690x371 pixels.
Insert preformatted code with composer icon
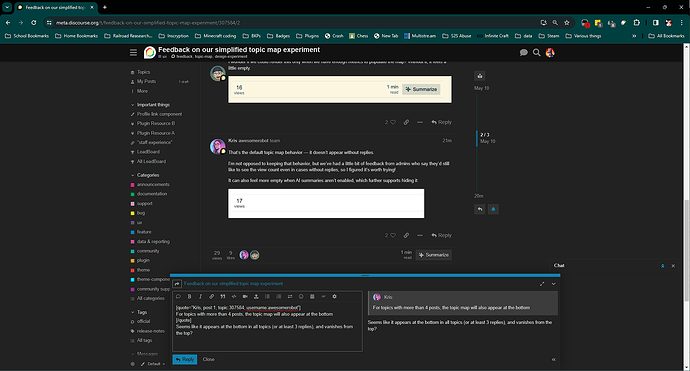point(234,297)
